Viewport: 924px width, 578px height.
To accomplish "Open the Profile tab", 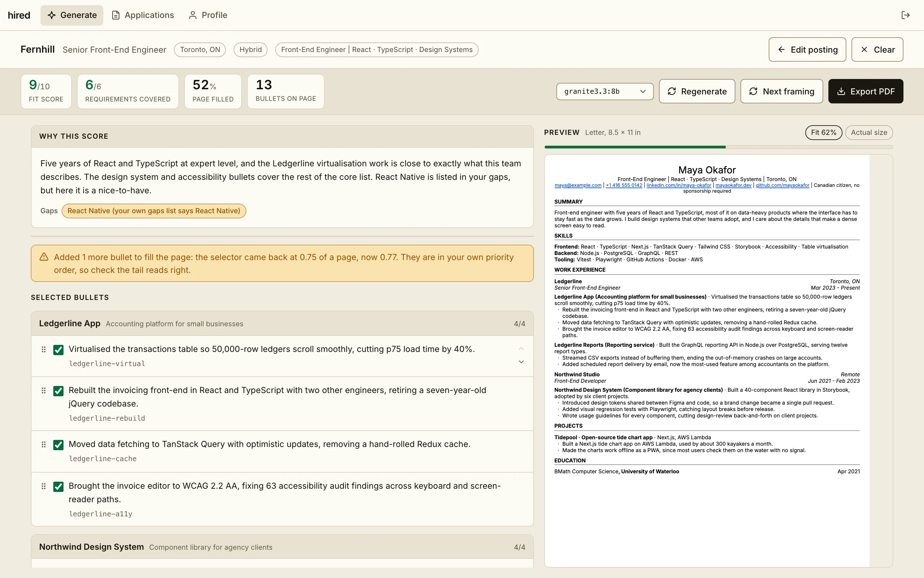I will pyautogui.click(x=208, y=15).
